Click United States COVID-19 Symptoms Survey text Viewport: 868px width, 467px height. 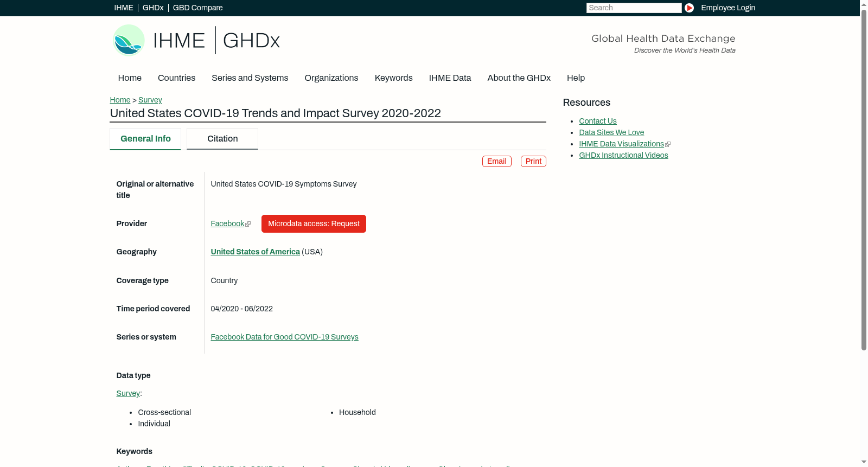coord(284,184)
